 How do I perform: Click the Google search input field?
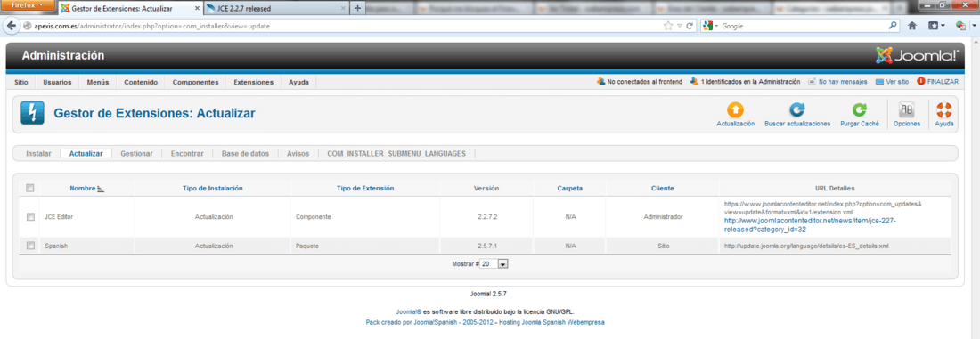coord(803,26)
